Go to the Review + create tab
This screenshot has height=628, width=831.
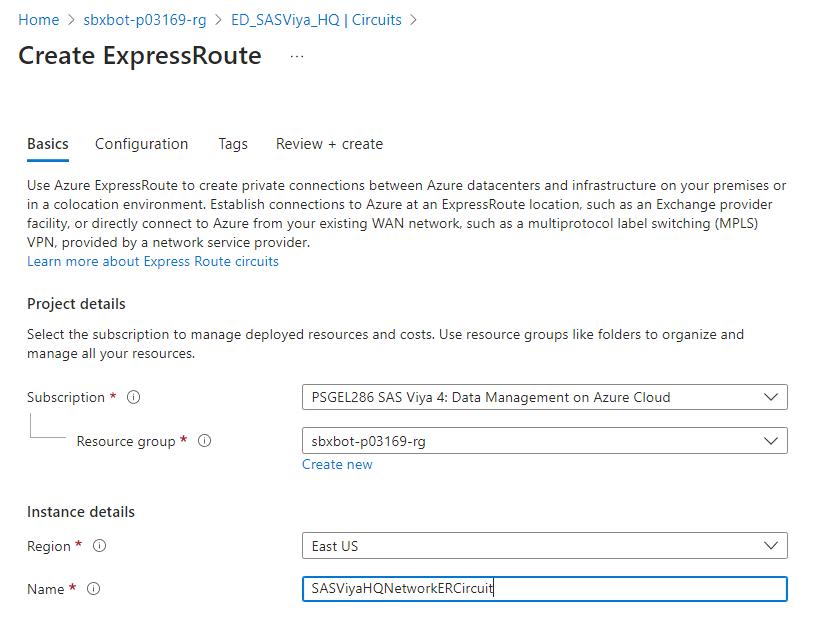(x=329, y=144)
